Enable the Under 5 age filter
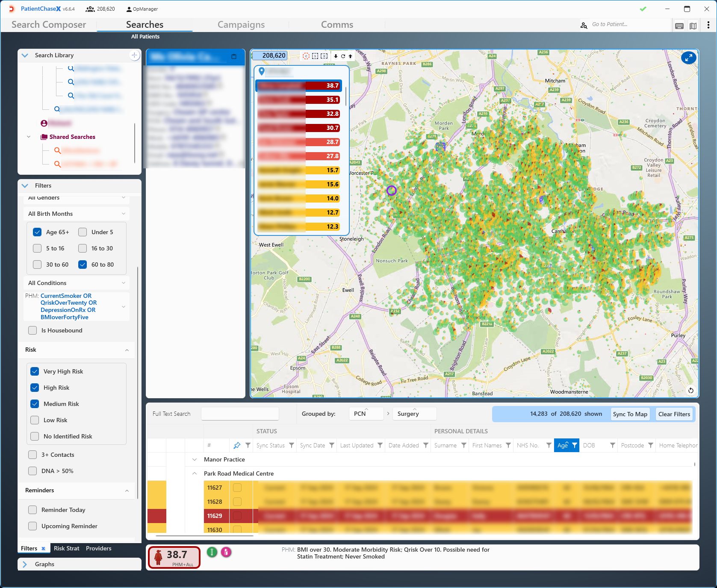This screenshot has height=588, width=717. 82,232
